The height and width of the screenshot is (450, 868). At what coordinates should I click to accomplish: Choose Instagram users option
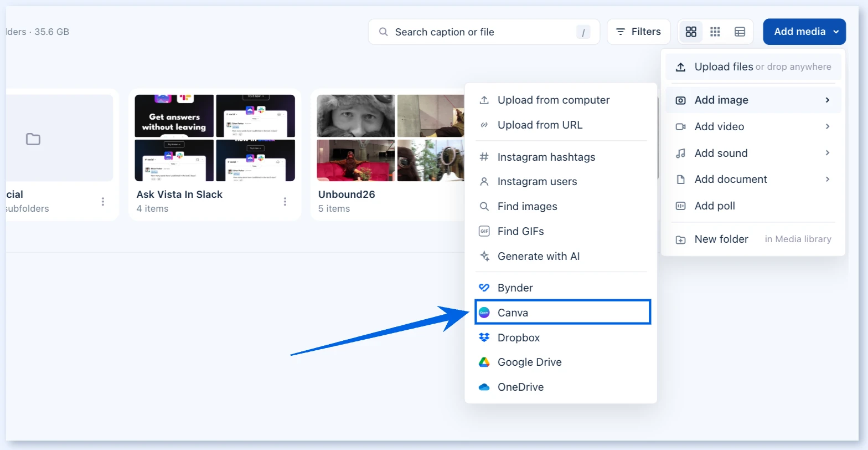pos(561,182)
